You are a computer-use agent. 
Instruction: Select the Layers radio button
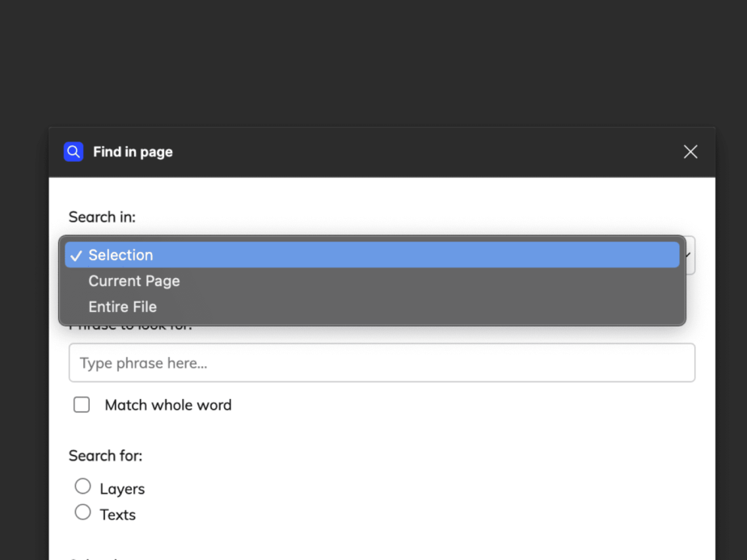[x=82, y=486]
